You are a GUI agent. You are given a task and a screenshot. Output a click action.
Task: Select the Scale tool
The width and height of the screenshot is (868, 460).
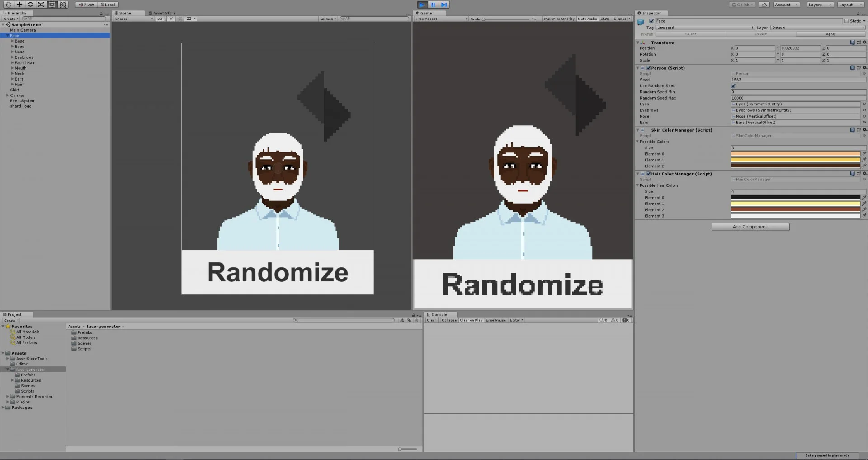(41, 5)
